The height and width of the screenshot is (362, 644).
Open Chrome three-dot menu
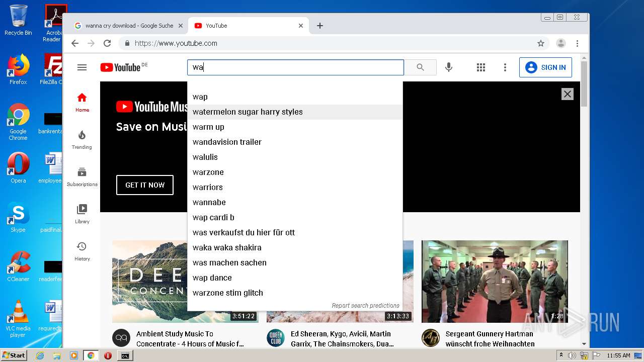pyautogui.click(x=578, y=43)
